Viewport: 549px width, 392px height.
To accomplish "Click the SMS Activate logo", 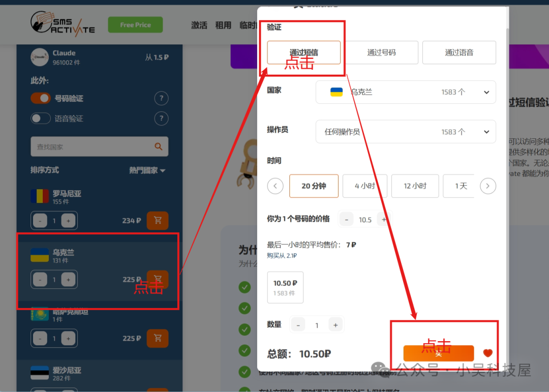I will (63, 24).
